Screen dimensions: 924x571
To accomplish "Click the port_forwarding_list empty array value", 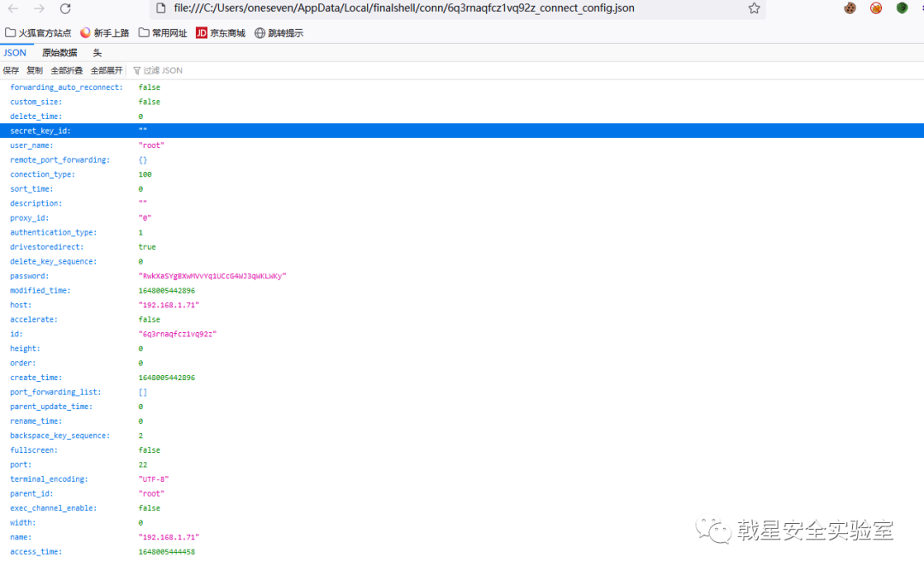I will 143,392.
